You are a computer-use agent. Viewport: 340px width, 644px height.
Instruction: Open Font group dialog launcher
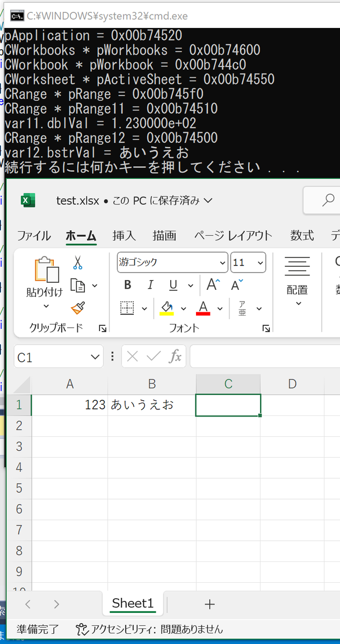(266, 328)
